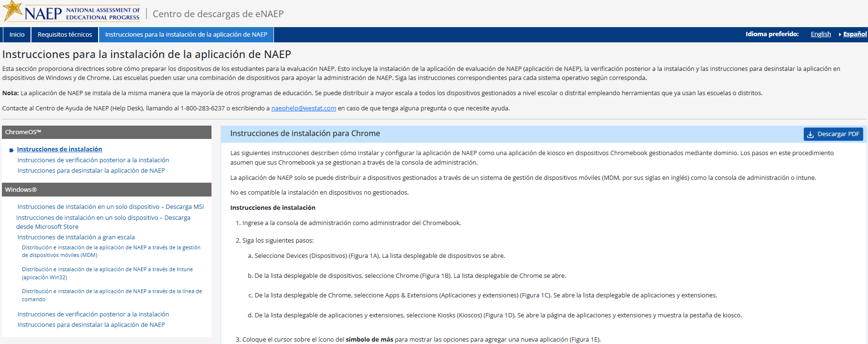Open ChromeOS post-installation verification instructions

pyautogui.click(x=93, y=160)
